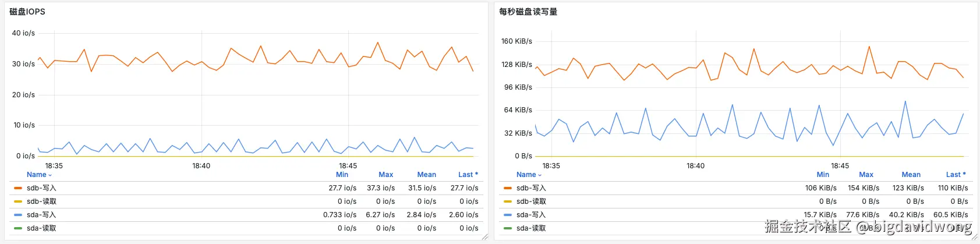The image size is (980, 244).
Task: Toggle sdb-写入 series label in 磁盘IOPS legend
Action: 41,188
